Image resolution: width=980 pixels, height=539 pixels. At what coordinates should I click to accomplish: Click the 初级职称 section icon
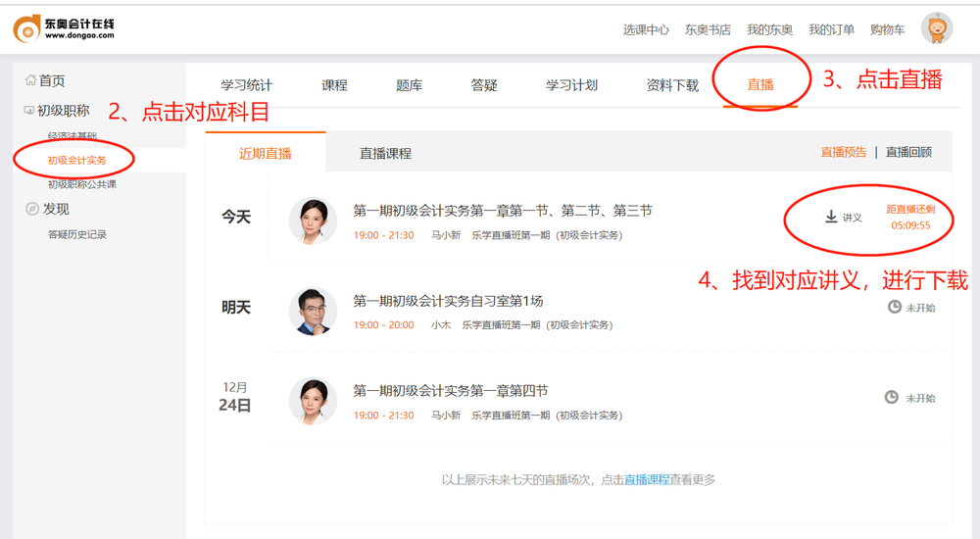coord(30,111)
